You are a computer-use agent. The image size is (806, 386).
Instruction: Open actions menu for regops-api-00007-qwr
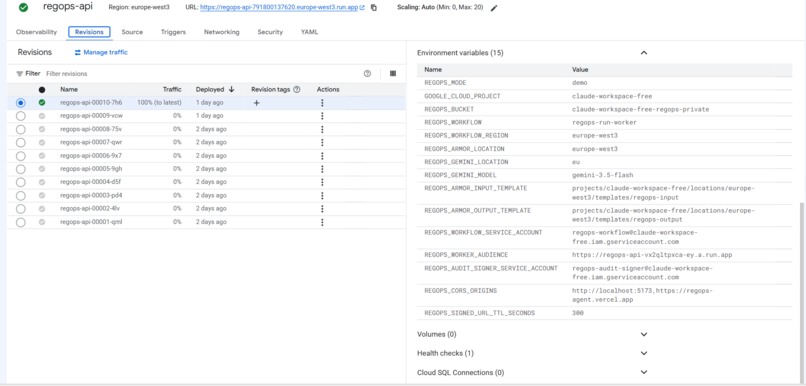click(x=322, y=142)
